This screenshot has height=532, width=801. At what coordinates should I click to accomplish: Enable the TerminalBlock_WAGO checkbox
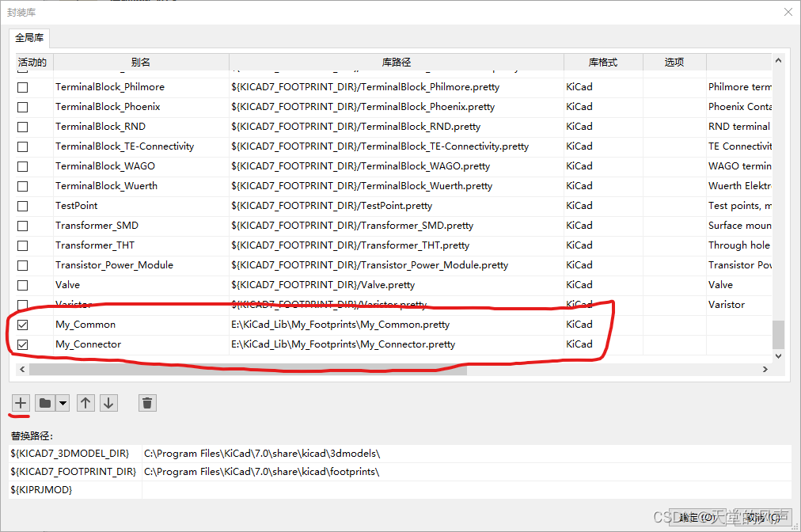22,166
